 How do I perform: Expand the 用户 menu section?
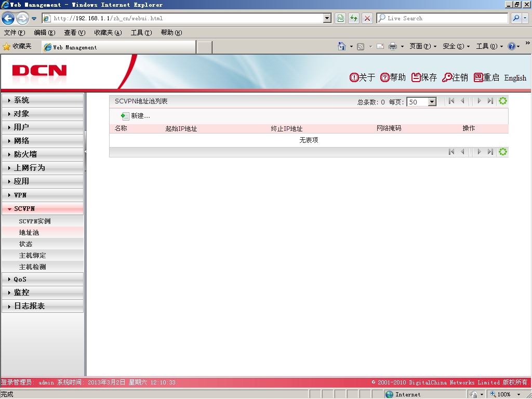[x=43, y=127]
